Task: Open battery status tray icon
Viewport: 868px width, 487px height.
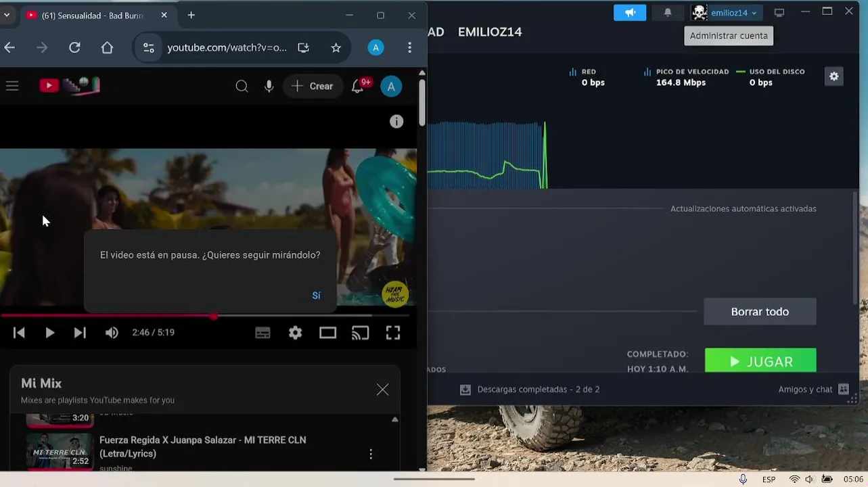Action: tap(827, 479)
